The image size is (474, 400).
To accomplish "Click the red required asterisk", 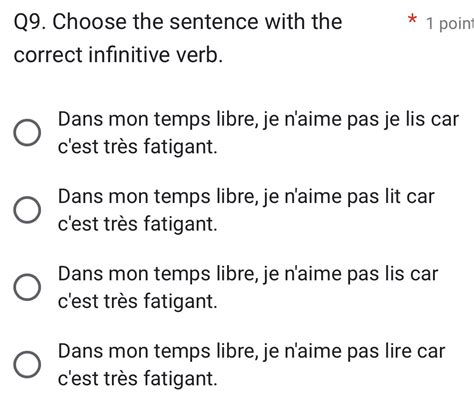I will click(x=413, y=19).
